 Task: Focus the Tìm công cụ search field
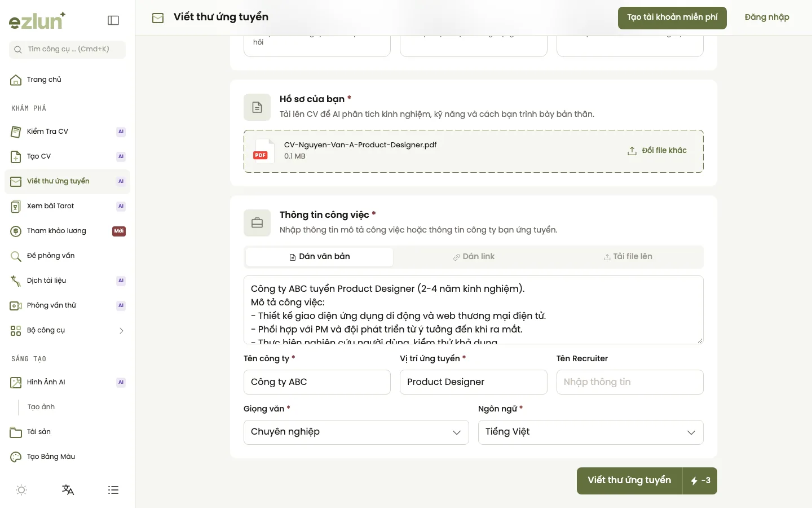click(67, 50)
